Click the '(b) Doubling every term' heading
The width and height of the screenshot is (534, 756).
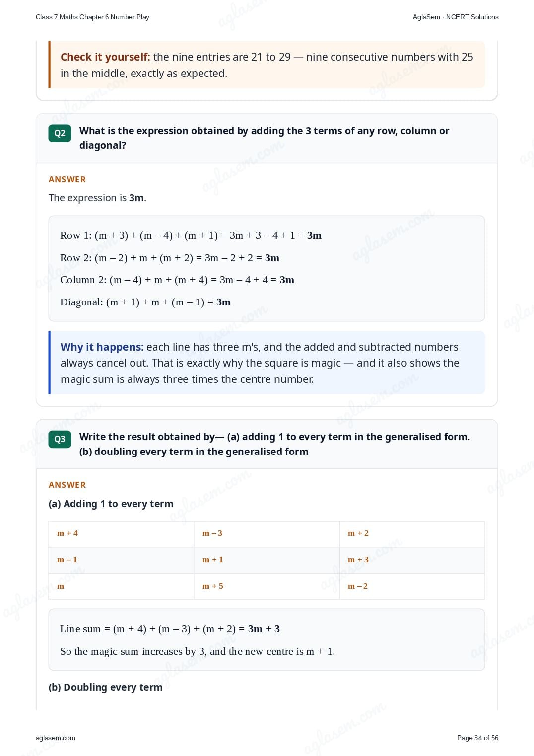(x=106, y=687)
